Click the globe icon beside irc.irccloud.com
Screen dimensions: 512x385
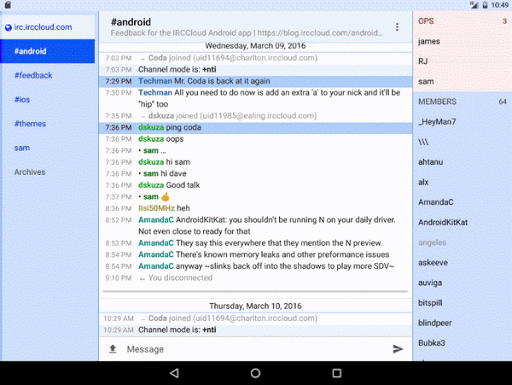coord(8,28)
